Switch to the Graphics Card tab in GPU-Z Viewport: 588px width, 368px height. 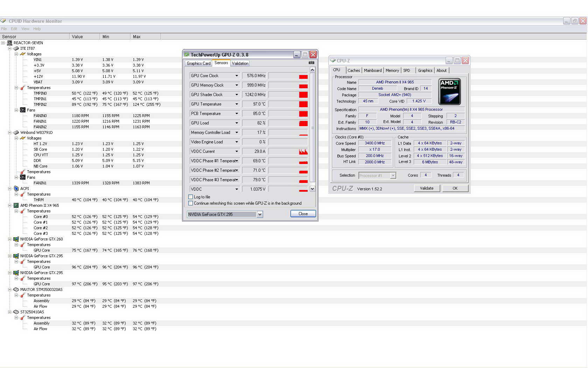(x=198, y=63)
